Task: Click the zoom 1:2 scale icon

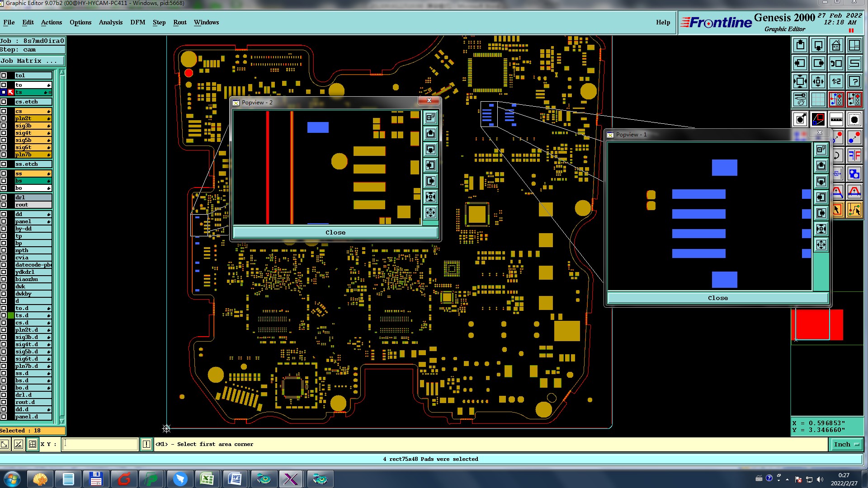Action: [x=836, y=81]
